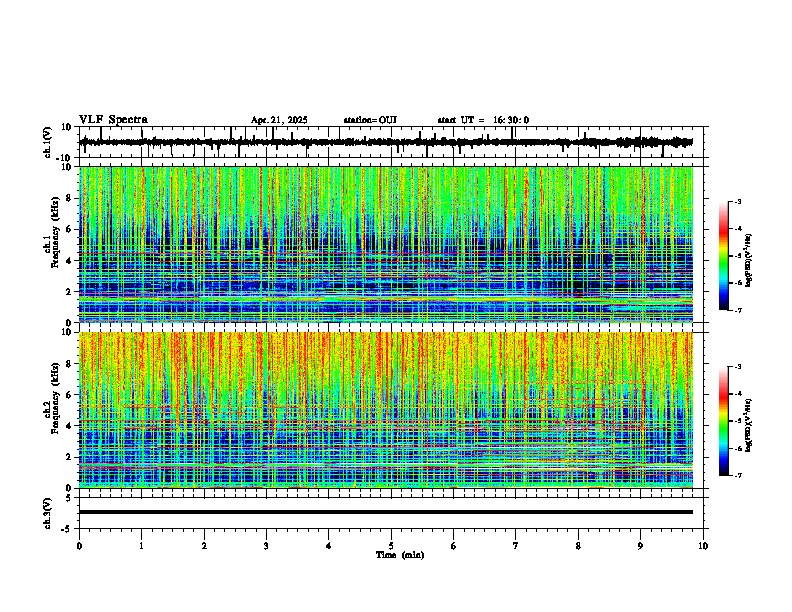
Task: Click the ch.1 spectrogram color bar
Action: point(724,256)
